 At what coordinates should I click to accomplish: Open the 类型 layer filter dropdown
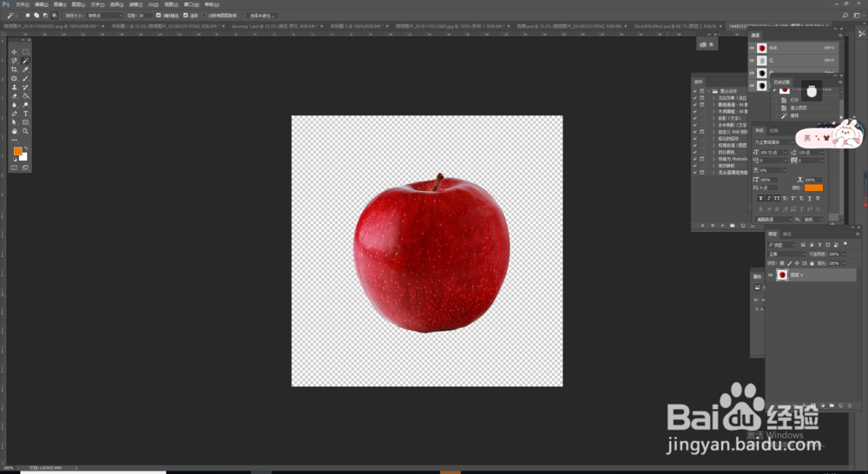[782, 245]
